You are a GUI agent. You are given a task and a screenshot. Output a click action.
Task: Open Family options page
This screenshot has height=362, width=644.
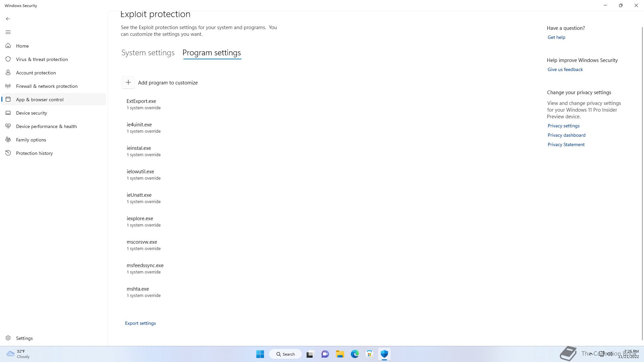[54, 139]
